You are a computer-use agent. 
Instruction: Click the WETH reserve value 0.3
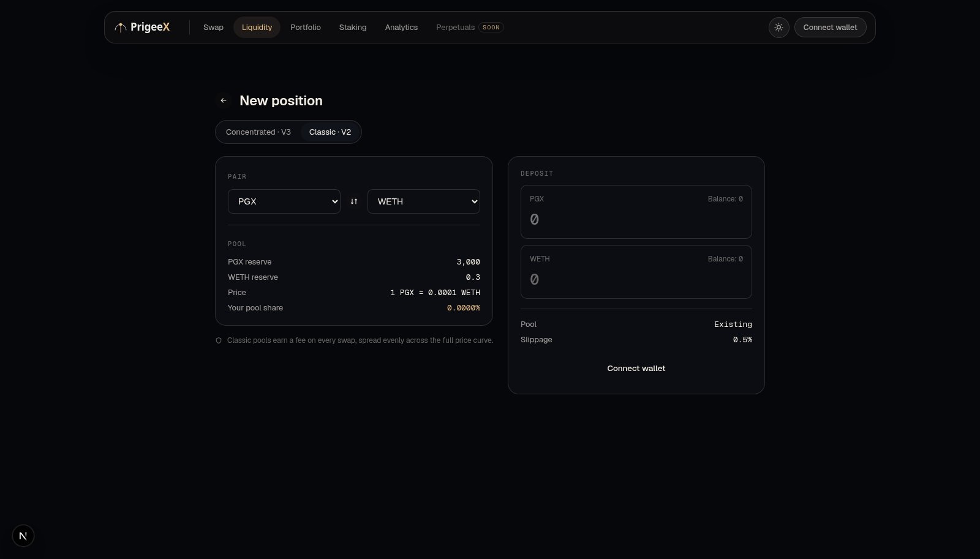click(473, 277)
